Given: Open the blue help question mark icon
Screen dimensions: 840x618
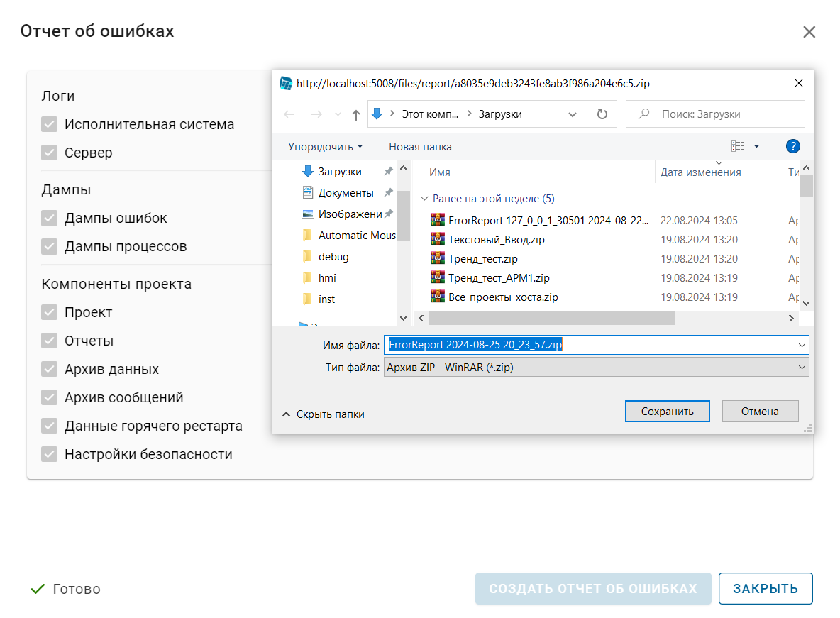Looking at the screenshot, I should point(793,146).
